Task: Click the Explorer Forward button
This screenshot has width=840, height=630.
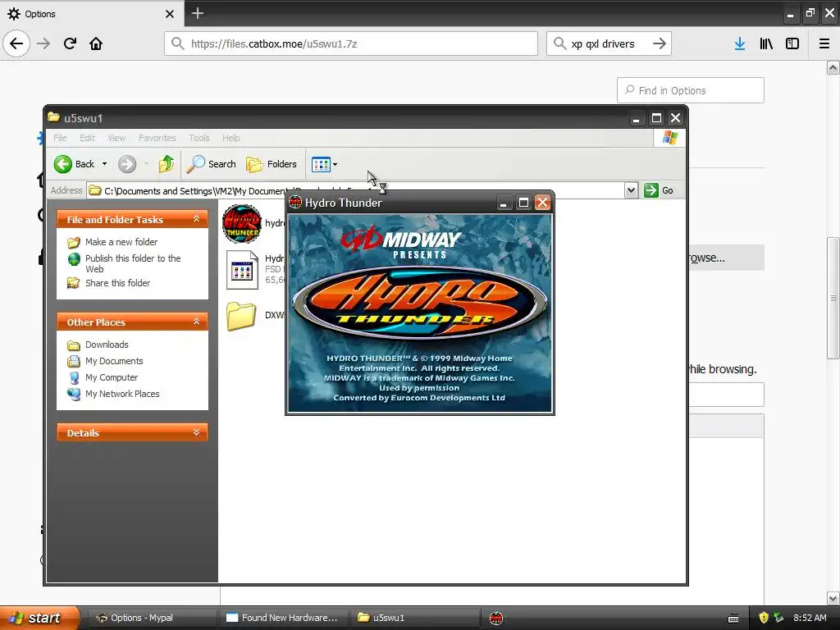Action: point(127,164)
